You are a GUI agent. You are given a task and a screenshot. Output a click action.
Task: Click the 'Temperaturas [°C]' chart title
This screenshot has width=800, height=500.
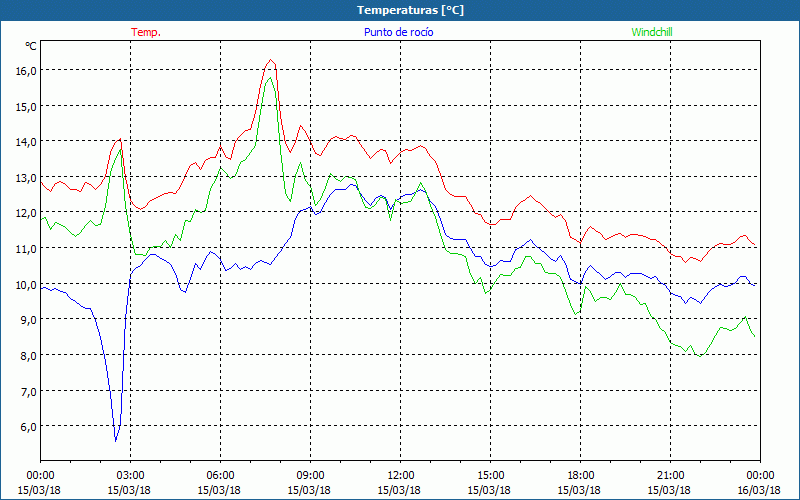point(410,10)
